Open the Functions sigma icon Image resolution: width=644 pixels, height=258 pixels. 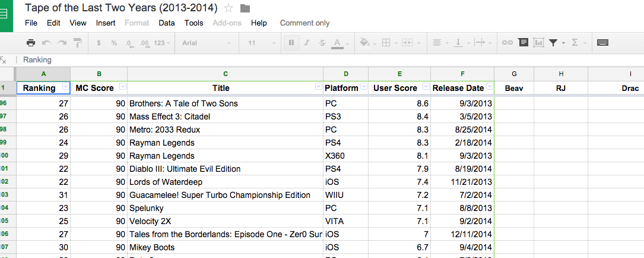[575, 43]
